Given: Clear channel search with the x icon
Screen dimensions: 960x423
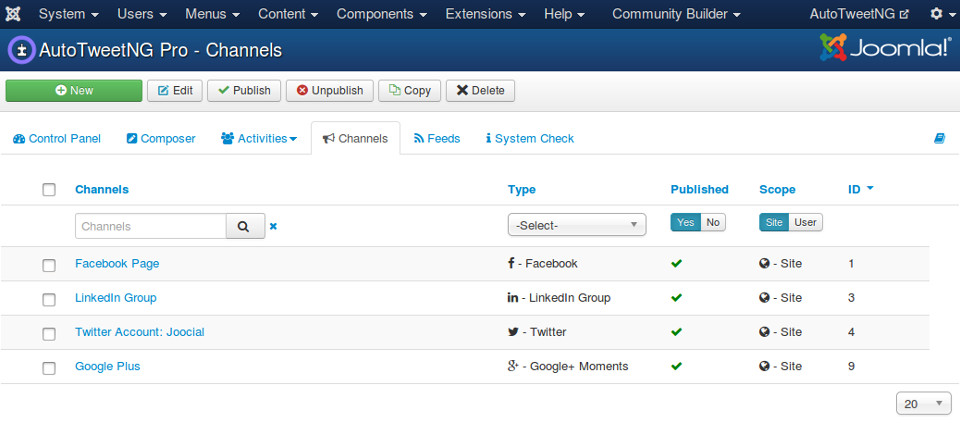Looking at the screenshot, I should [x=273, y=226].
